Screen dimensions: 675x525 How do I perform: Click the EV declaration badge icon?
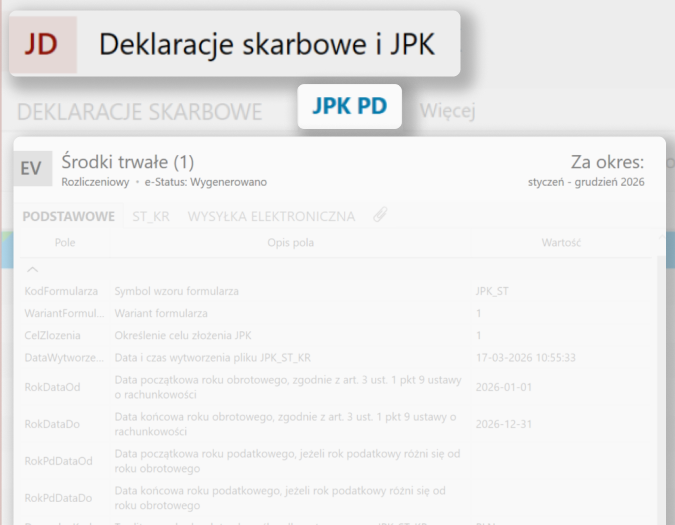pos(32,169)
